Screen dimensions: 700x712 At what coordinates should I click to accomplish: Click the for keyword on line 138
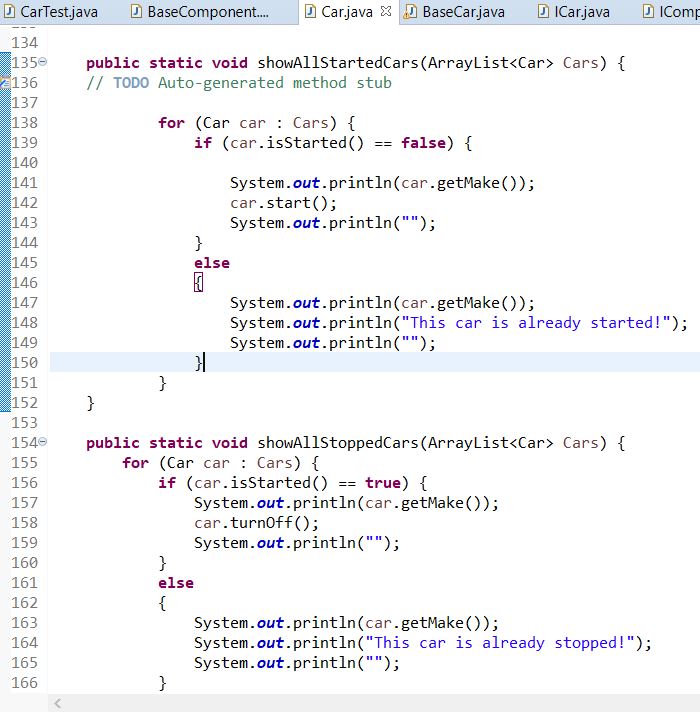pos(172,123)
